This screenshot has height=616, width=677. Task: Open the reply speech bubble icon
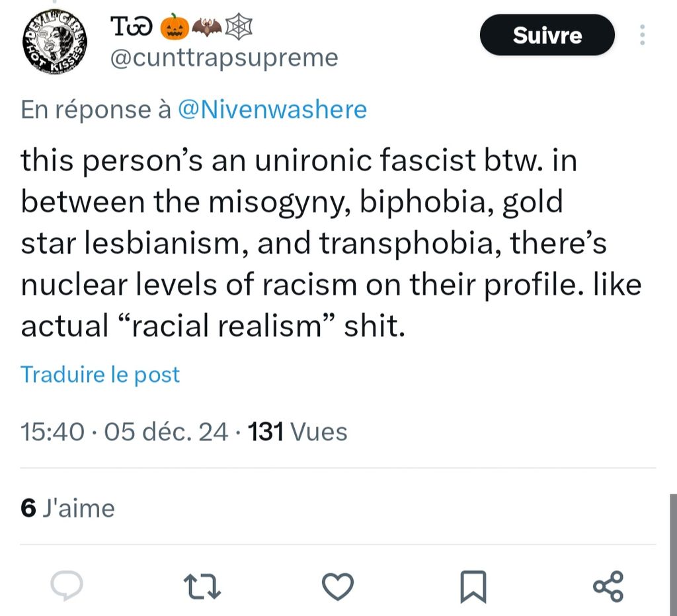click(67, 585)
